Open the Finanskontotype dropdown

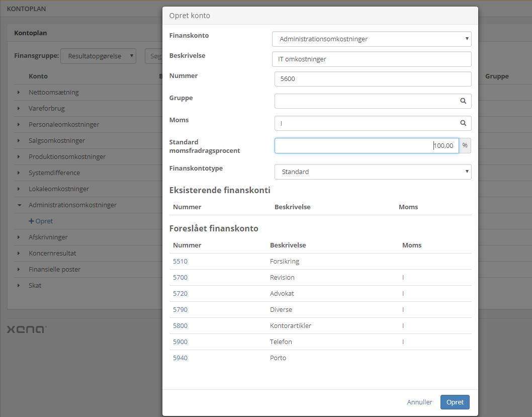[x=373, y=172]
